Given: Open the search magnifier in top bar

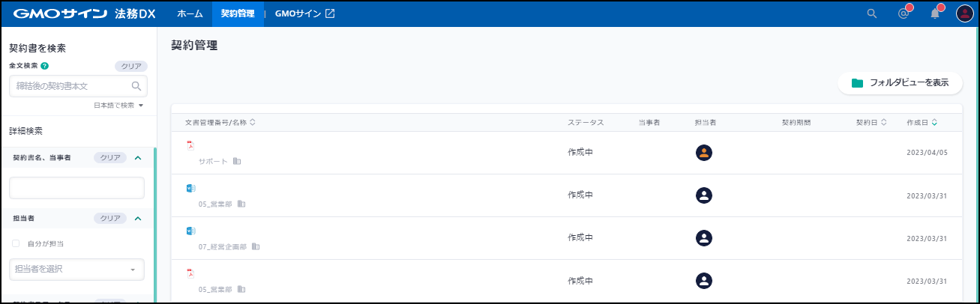Looking at the screenshot, I should click(871, 13).
